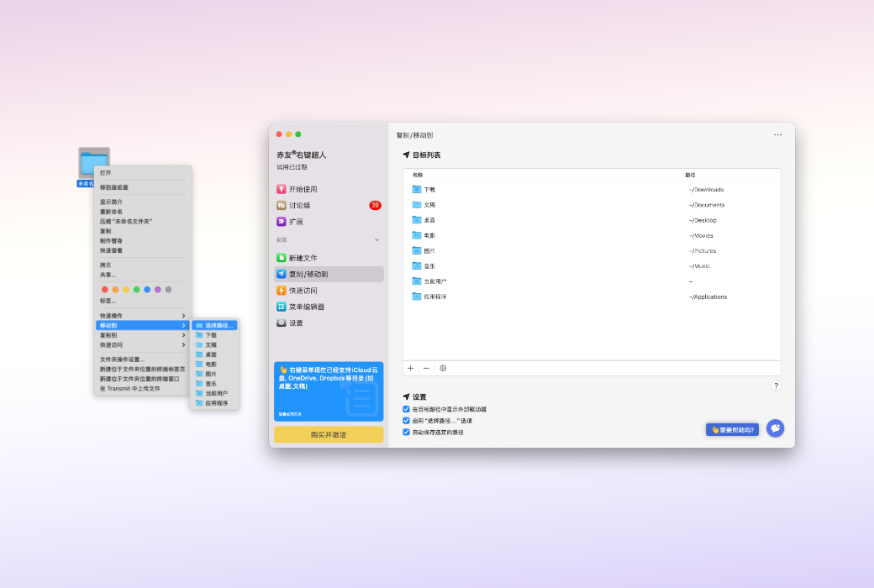Select the 桌面 folder row in the target list

tap(592, 220)
